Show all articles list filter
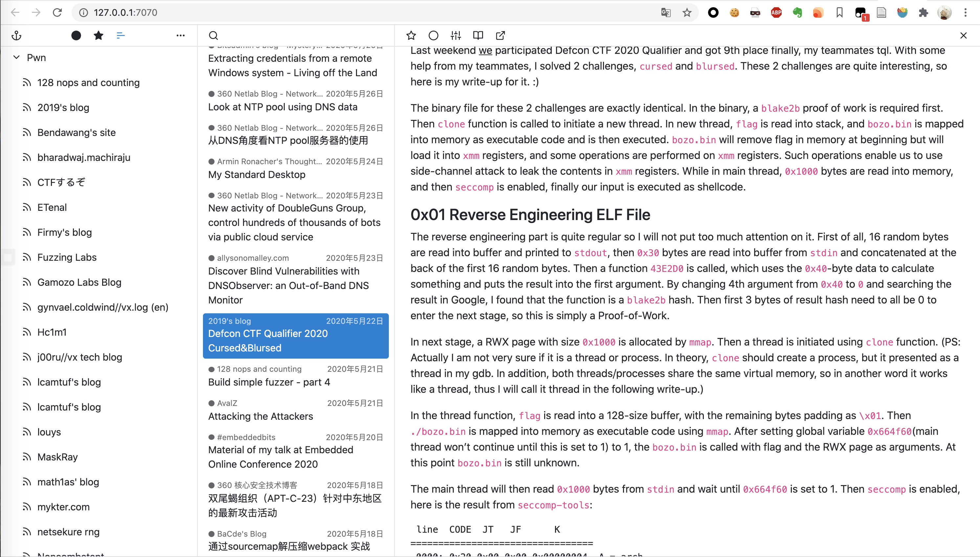Screen dimensions: 980x557 pyautogui.click(x=121, y=35)
